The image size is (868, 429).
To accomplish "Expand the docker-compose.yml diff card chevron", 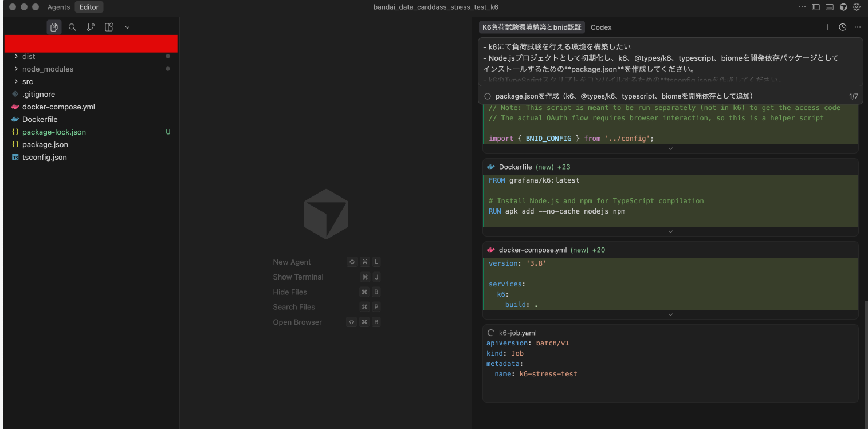I will click(670, 314).
